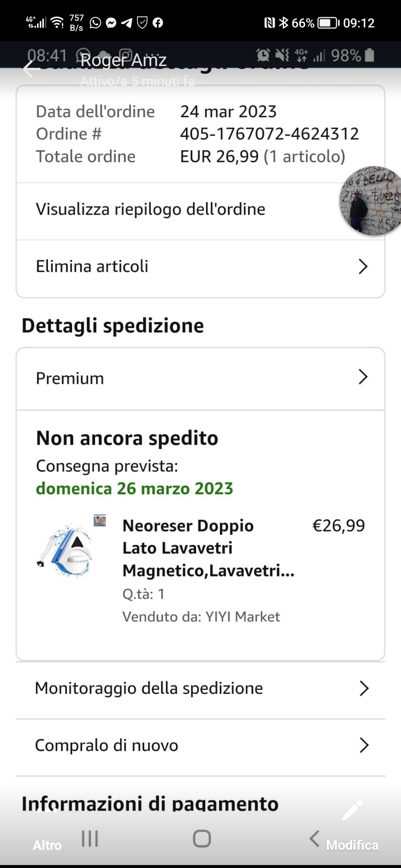The width and height of the screenshot is (401, 868).
Task: Tap Messenger notification icon in status bar
Action: tap(111, 23)
